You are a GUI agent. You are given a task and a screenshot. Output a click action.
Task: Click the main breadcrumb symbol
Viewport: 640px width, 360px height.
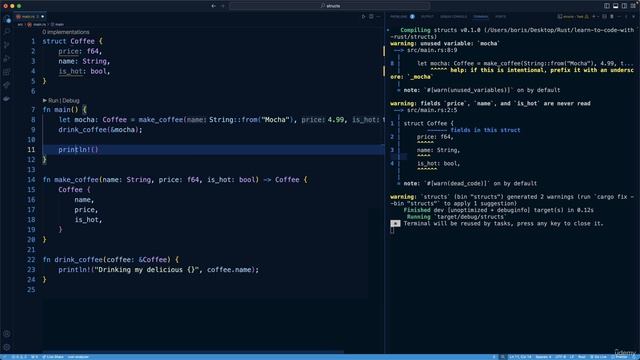(60, 24)
